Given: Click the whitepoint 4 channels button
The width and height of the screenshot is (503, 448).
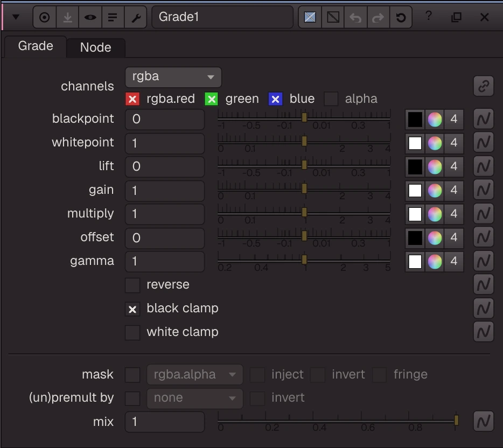Looking at the screenshot, I should (x=454, y=143).
